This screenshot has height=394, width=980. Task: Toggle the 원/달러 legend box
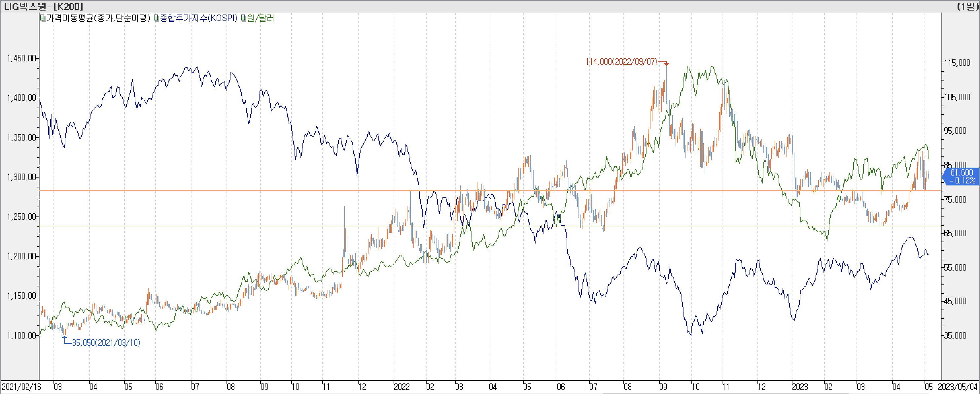[x=243, y=18]
